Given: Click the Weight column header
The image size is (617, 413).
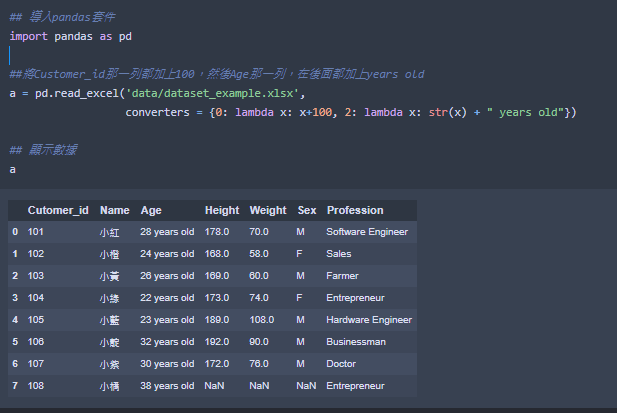Looking at the screenshot, I should tap(268, 210).
